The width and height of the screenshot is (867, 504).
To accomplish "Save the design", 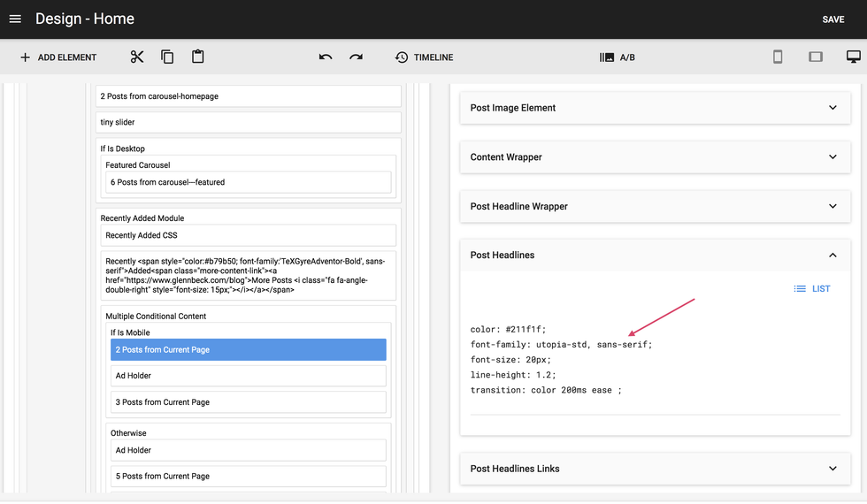I will [x=832, y=19].
